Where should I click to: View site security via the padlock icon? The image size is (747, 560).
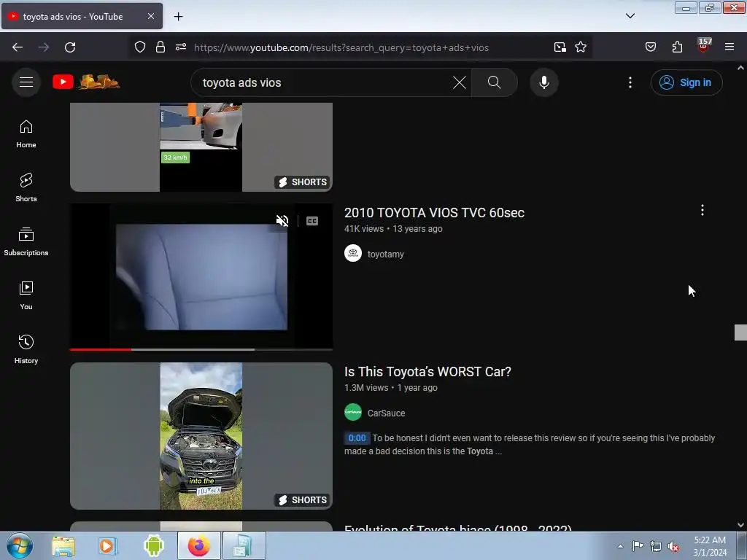[160, 47]
